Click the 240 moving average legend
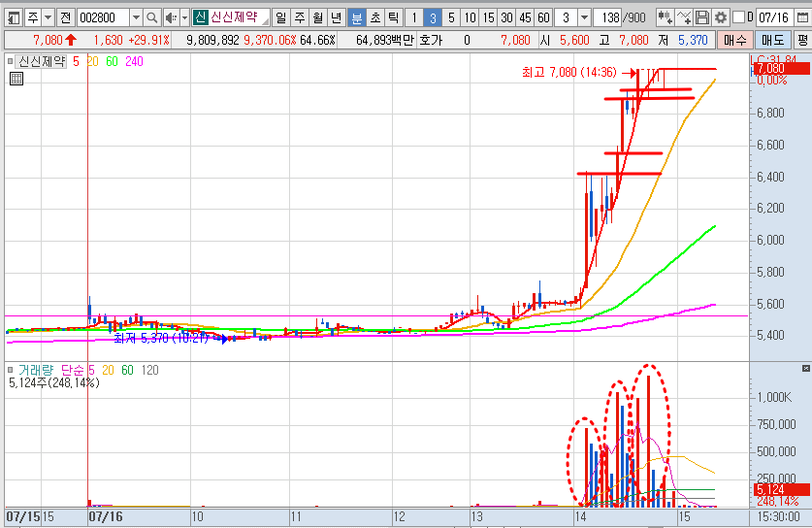812x528 pixels. [x=134, y=62]
